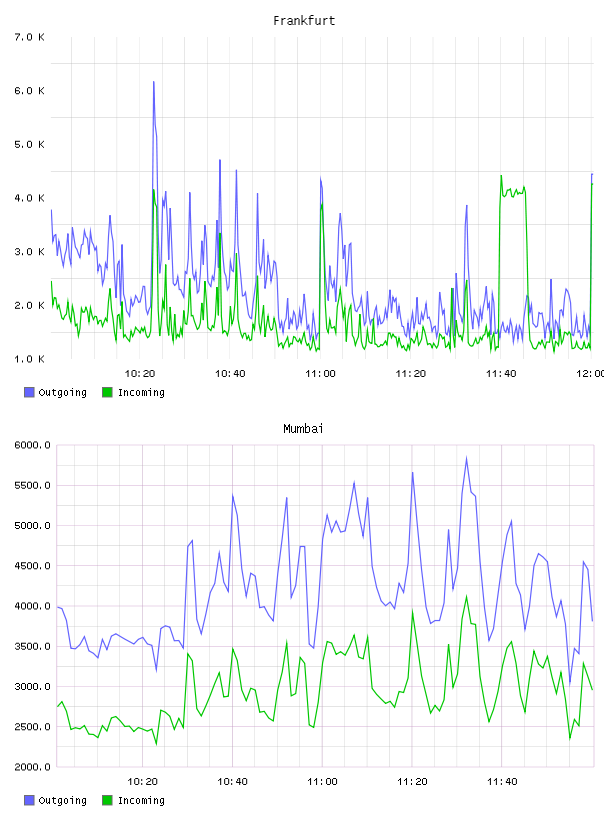This screenshot has height=816, width=608.
Task: Click the 4000.0 axis label in Mumbai
Action: tap(33, 606)
